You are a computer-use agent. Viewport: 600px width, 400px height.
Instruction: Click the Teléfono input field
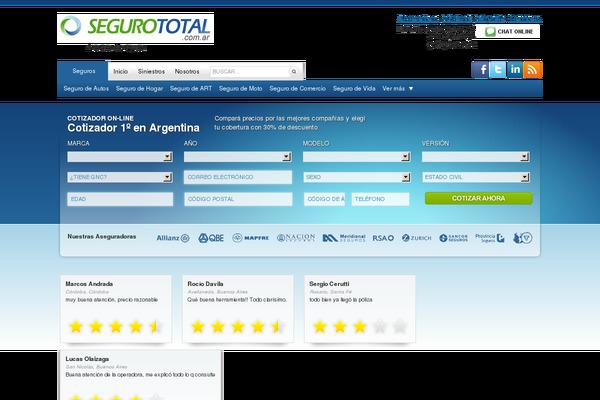(380, 199)
